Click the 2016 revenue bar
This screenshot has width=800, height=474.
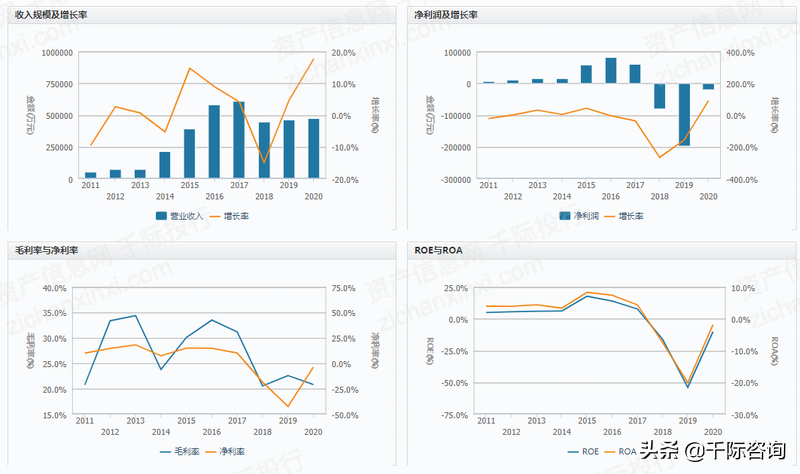pos(214,142)
